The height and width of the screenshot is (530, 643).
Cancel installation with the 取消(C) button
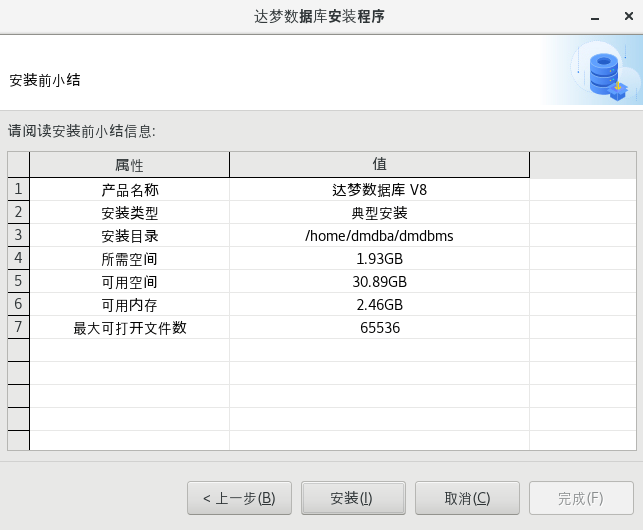467,498
